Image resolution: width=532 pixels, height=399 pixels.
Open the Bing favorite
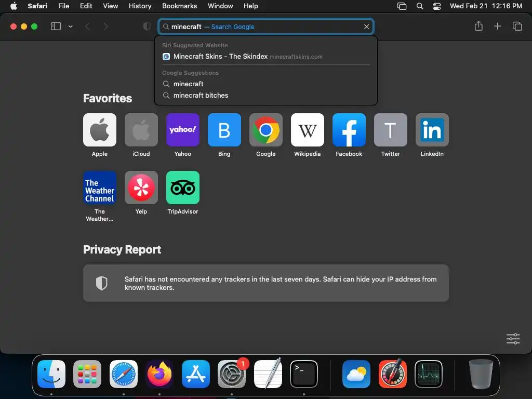click(224, 130)
